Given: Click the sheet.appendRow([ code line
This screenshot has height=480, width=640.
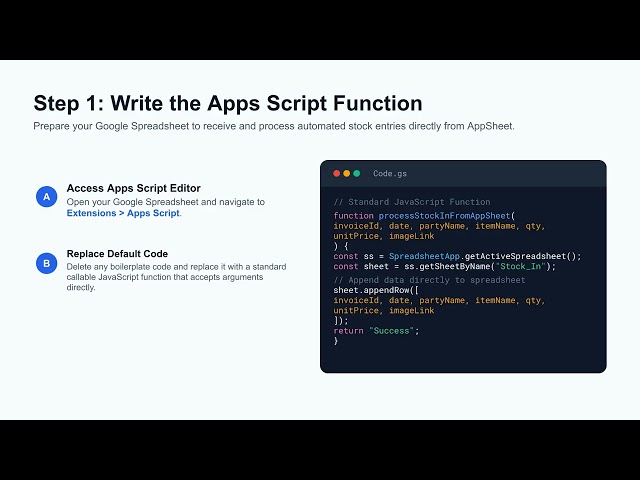Looking at the screenshot, I should 376,290.
